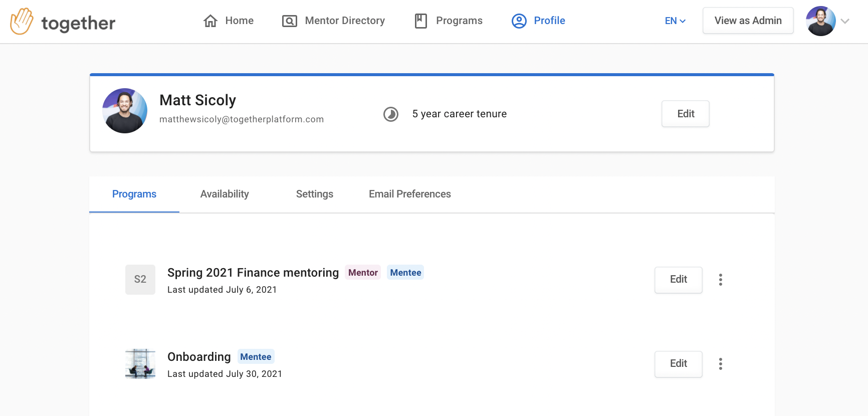Expand the account menu chevron
This screenshot has height=416, width=868.
[x=845, y=21]
